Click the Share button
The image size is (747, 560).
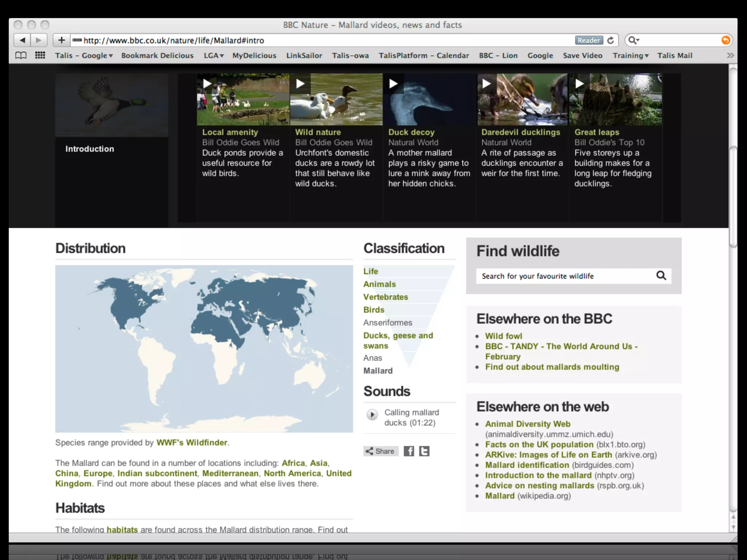380,451
